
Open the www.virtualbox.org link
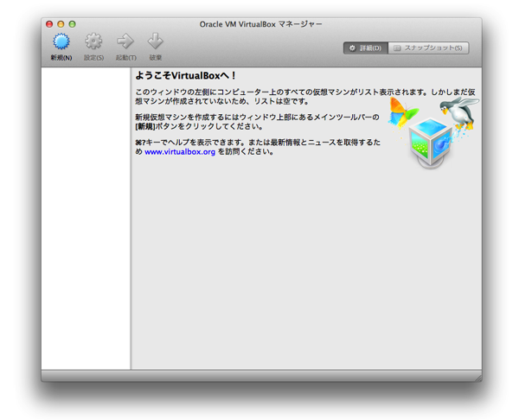point(179,152)
